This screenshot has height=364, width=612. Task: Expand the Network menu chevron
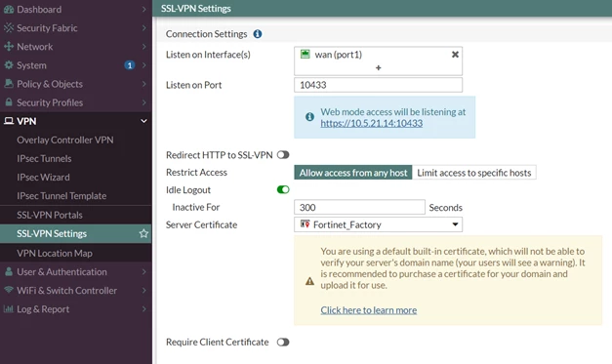(144, 47)
